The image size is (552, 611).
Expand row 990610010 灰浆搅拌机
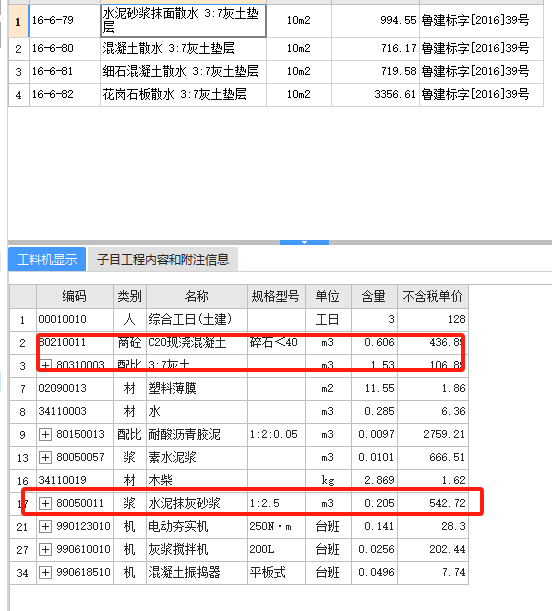pos(45,549)
